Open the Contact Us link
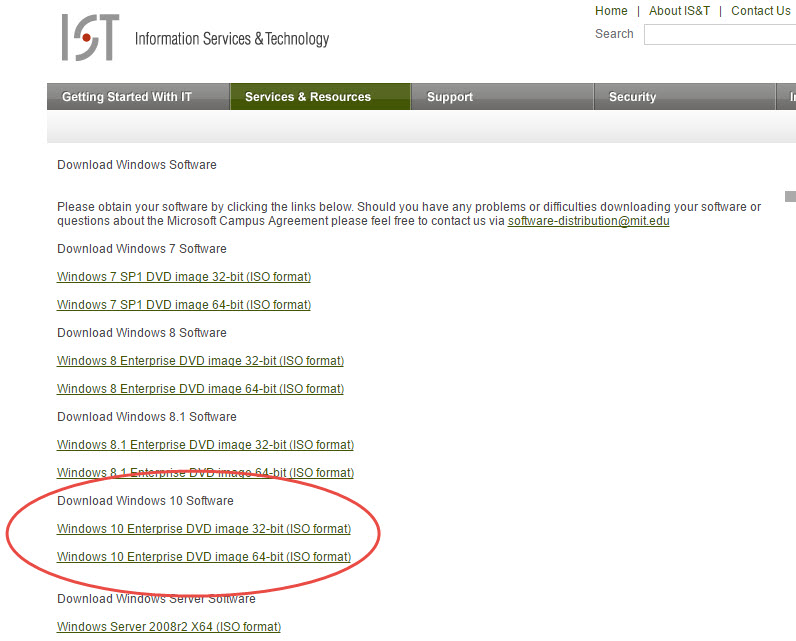Screen dimensions: 796x641 pyautogui.click(x=760, y=11)
